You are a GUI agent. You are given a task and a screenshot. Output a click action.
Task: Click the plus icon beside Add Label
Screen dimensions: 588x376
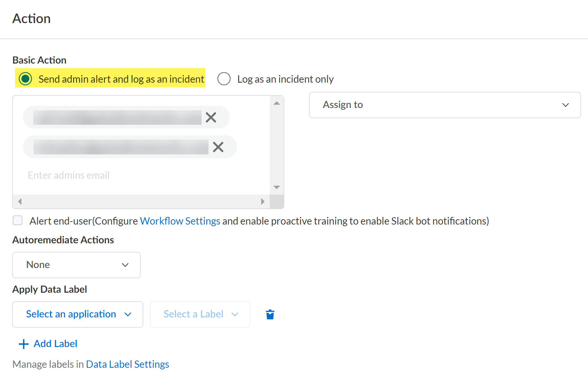click(24, 344)
